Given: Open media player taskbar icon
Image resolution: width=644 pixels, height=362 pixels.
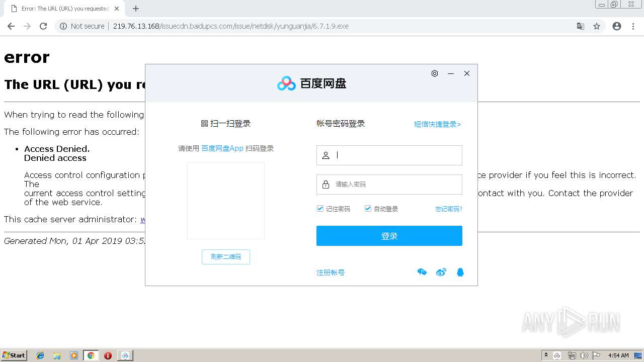Looking at the screenshot, I should (x=73, y=355).
